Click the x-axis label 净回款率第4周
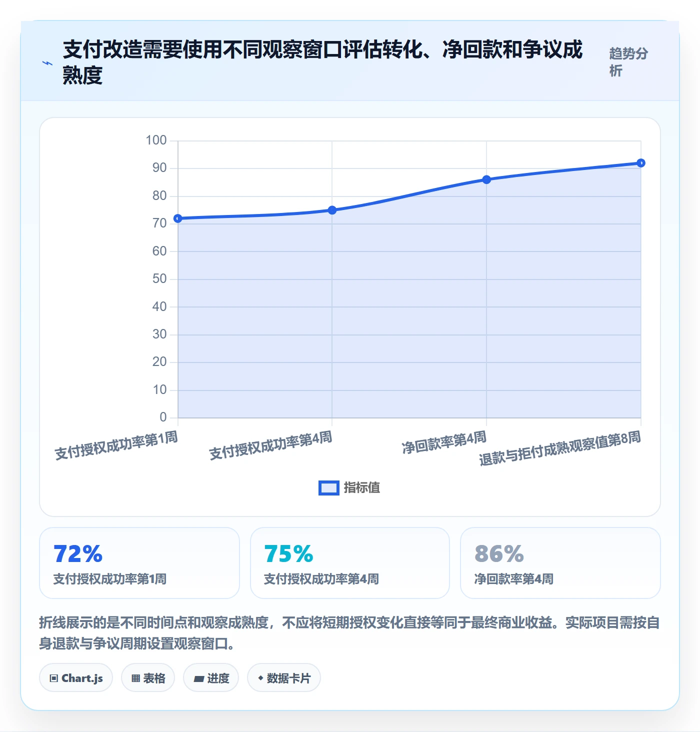The image size is (700, 732). click(x=444, y=442)
